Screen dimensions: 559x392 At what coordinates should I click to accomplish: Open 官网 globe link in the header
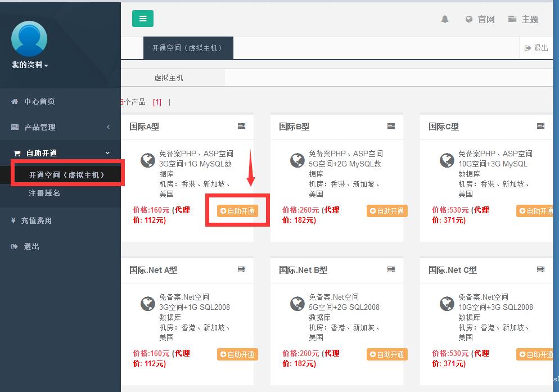480,19
